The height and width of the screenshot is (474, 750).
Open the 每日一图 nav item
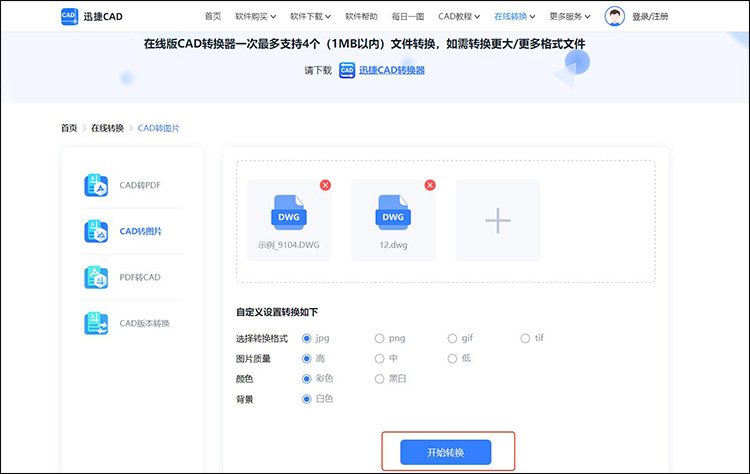point(408,17)
